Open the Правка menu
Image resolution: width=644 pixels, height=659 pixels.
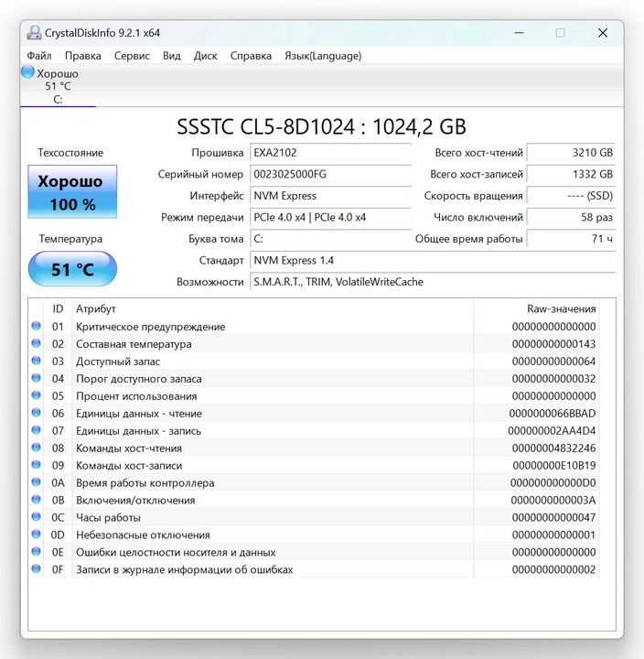click(x=82, y=56)
